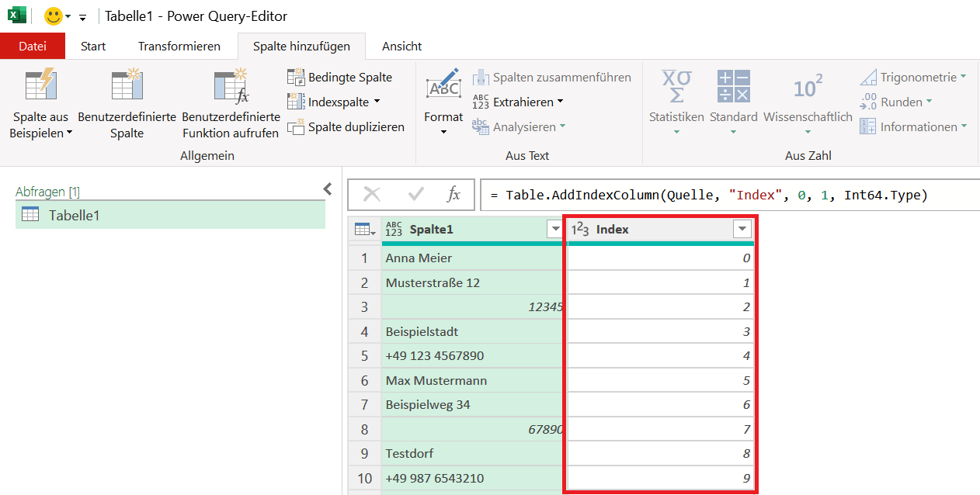Expand the Extrahieren dropdown

click(560, 102)
